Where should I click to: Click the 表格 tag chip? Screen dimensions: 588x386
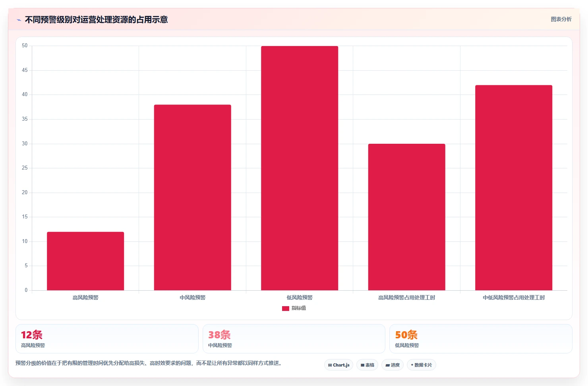point(367,365)
